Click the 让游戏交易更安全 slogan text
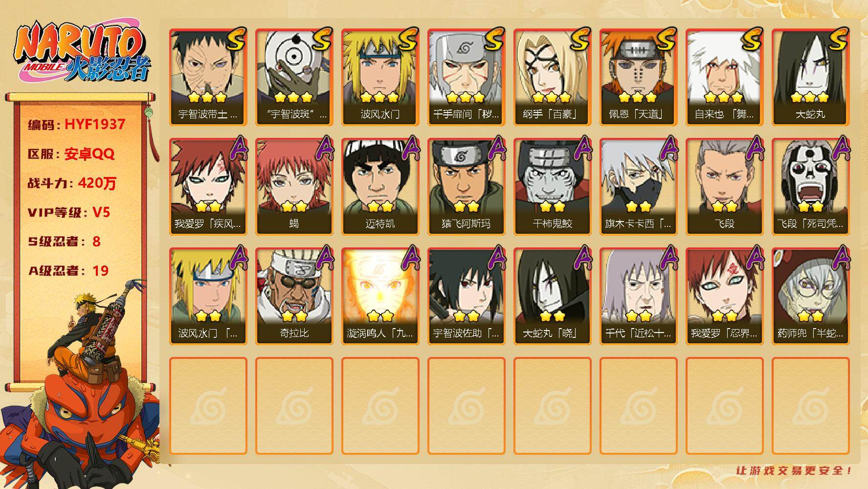868x489 pixels. [x=794, y=470]
